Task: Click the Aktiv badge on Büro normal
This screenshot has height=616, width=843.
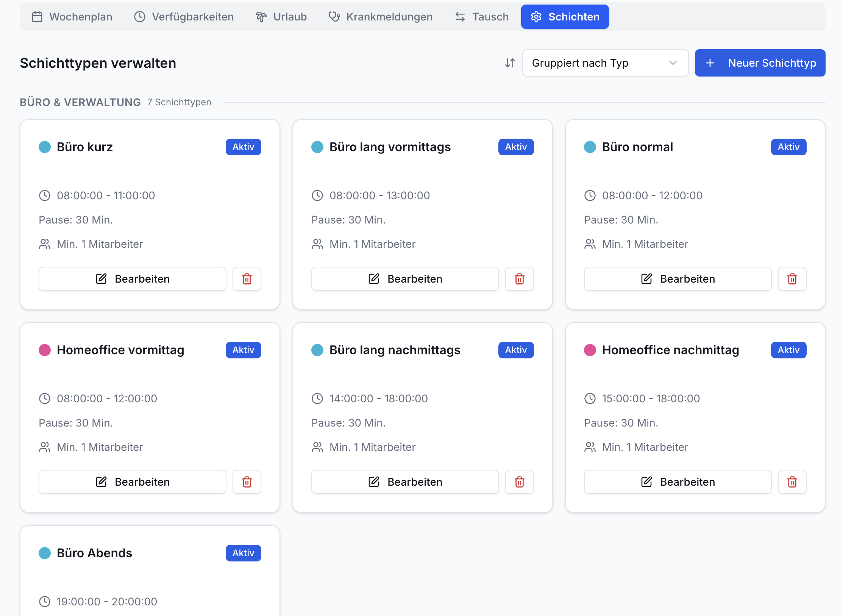Action: 789,147
